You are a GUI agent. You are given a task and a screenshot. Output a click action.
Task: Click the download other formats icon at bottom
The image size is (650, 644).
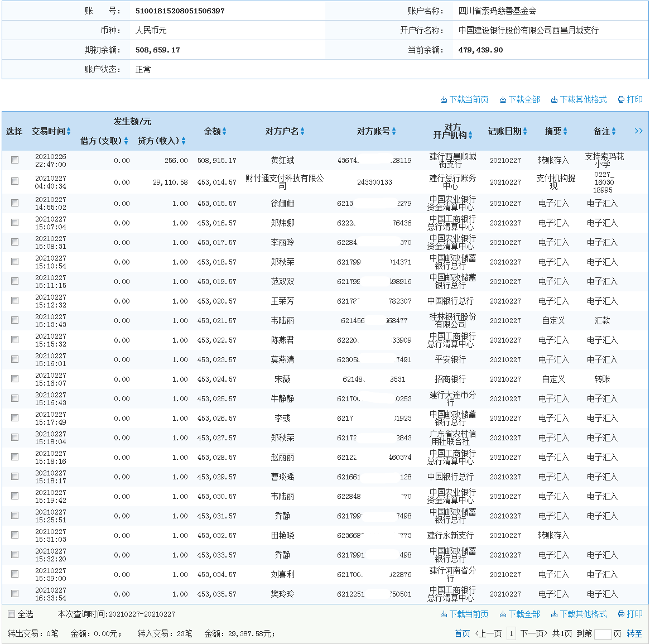(579, 614)
